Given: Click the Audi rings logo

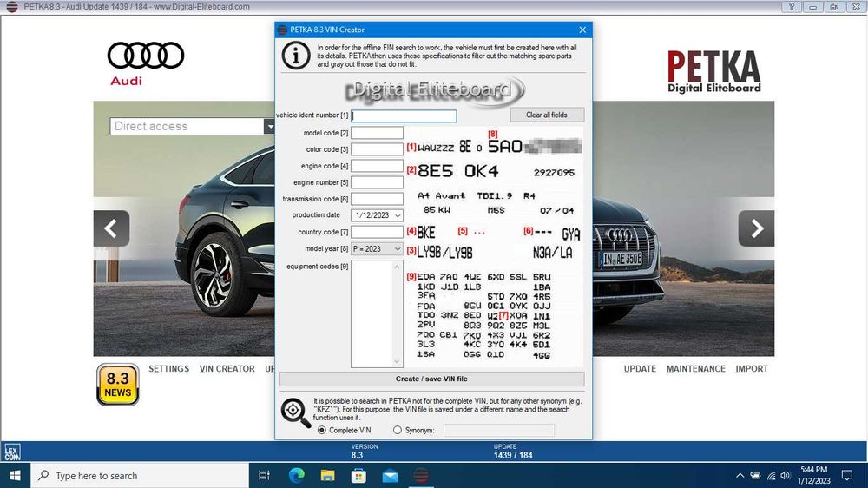Looking at the screenshot, I should tap(146, 56).
